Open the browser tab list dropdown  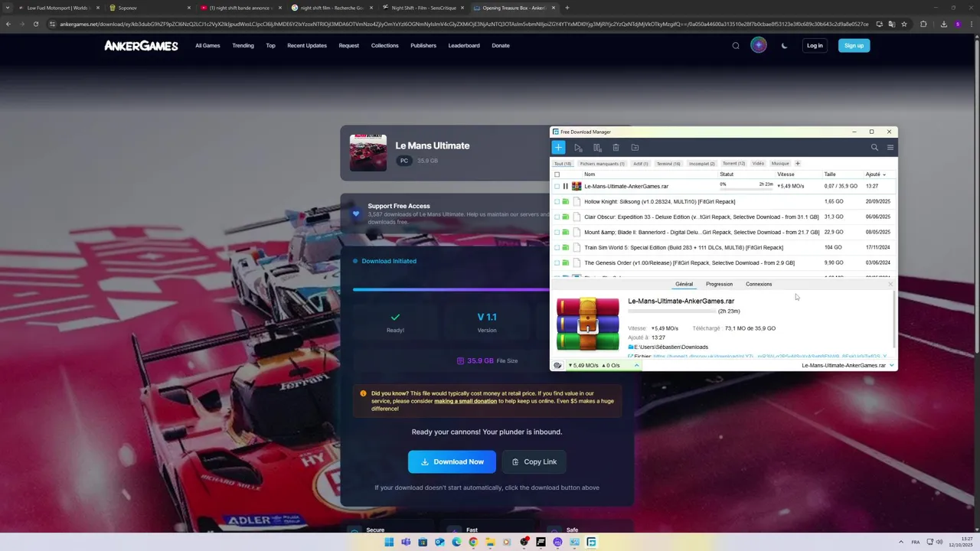tap(8, 8)
